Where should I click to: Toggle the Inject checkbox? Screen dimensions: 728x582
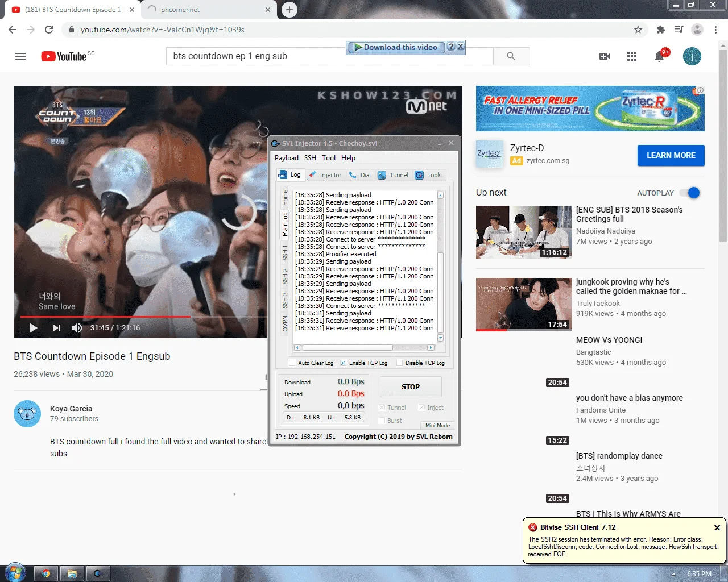(x=421, y=408)
